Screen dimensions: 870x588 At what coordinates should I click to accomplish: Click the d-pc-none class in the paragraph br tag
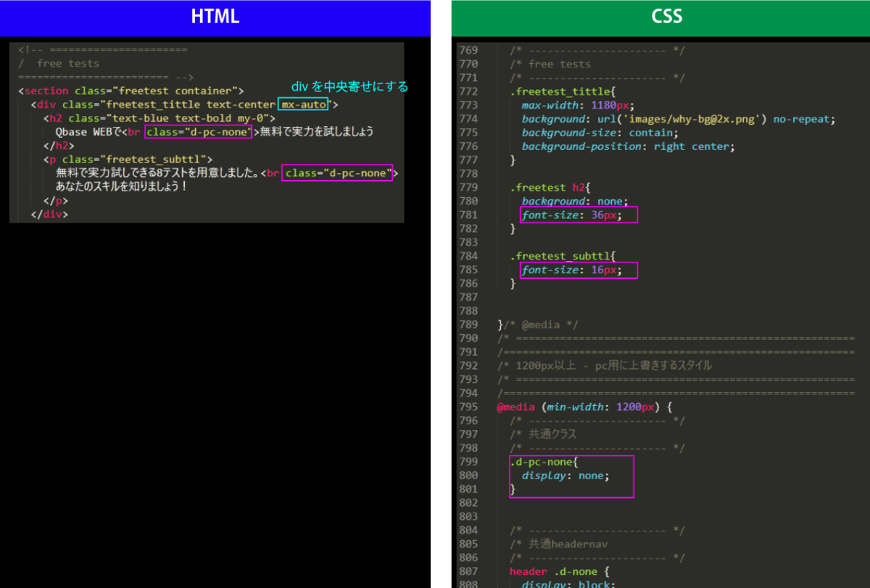tap(339, 174)
